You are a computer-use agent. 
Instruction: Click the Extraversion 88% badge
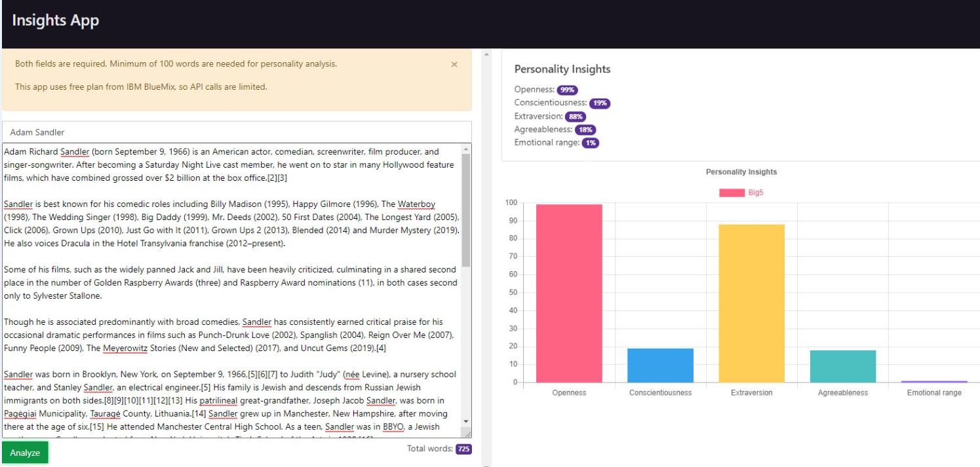coord(576,117)
